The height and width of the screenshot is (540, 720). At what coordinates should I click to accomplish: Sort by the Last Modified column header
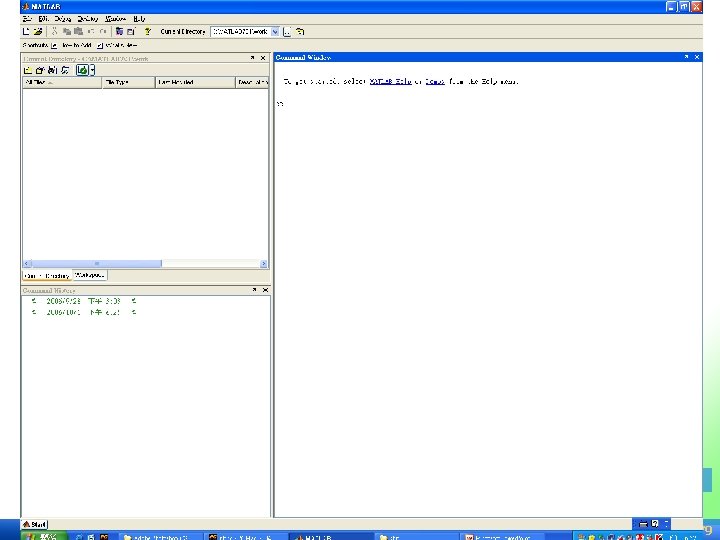tap(195, 82)
